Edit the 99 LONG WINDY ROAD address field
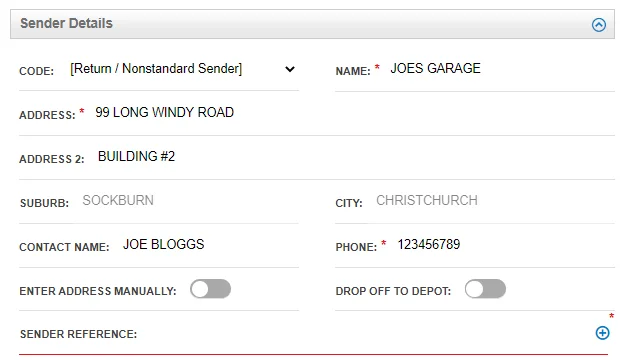Image resolution: width=629 pixels, height=360 pixels. 354,112
